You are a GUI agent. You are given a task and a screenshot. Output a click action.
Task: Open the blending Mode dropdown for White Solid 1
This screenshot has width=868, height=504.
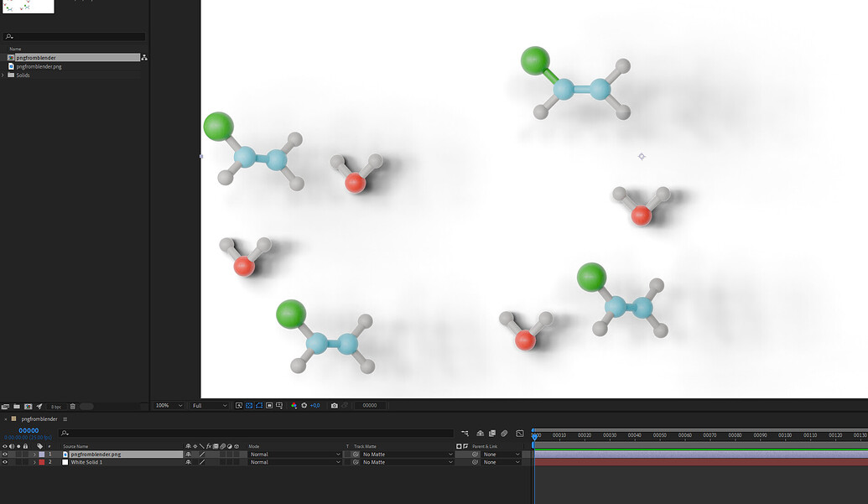[294, 462]
